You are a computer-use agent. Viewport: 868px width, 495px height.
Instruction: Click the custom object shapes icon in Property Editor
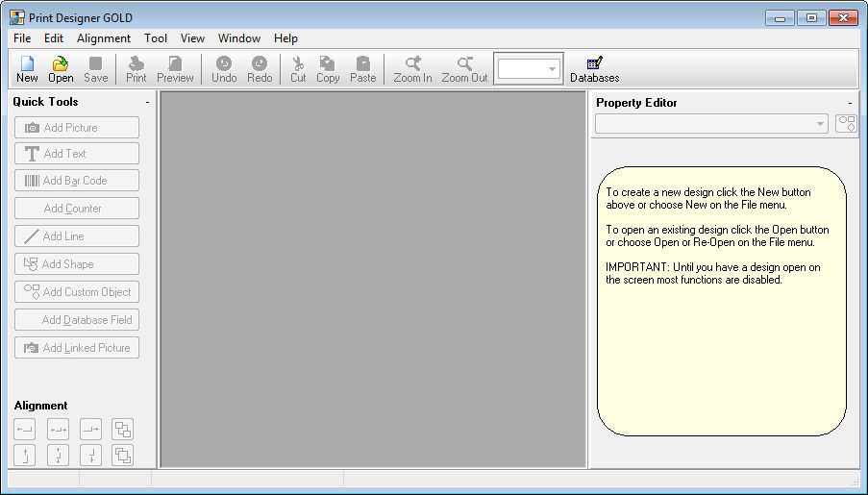[847, 123]
